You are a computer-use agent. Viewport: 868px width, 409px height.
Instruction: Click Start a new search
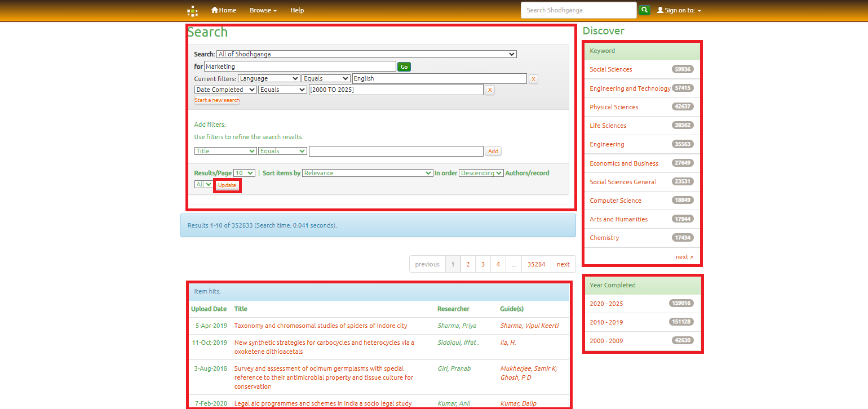coord(217,100)
